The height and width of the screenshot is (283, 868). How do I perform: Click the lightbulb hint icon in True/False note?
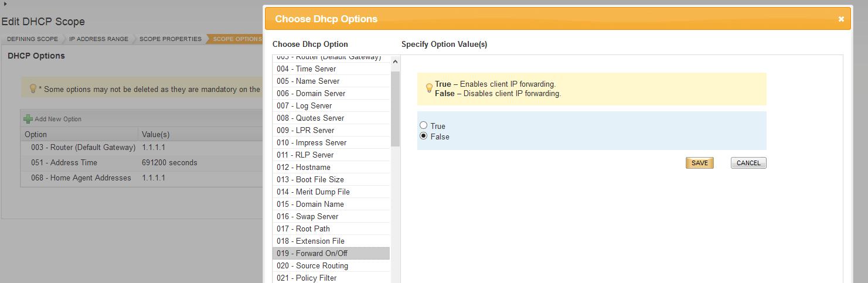coord(429,88)
